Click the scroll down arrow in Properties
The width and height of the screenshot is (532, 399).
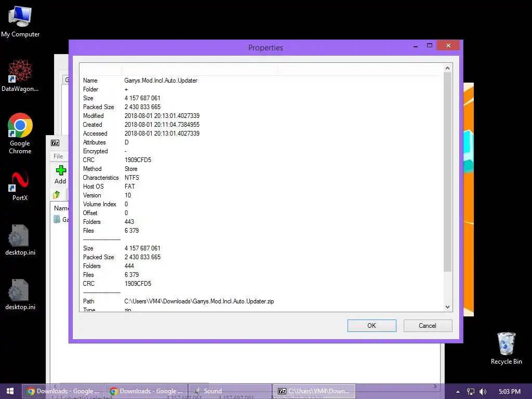click(x=447, y=307)
